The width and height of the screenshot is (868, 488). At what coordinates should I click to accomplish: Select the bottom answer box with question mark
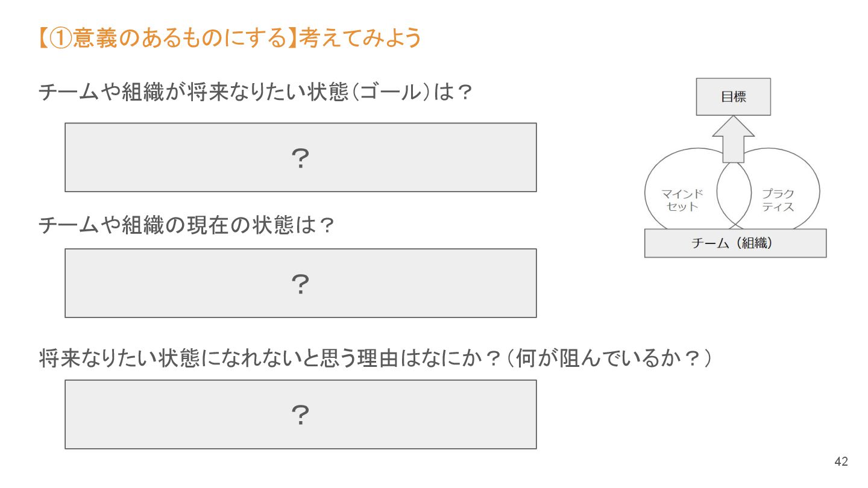(300, 414)
